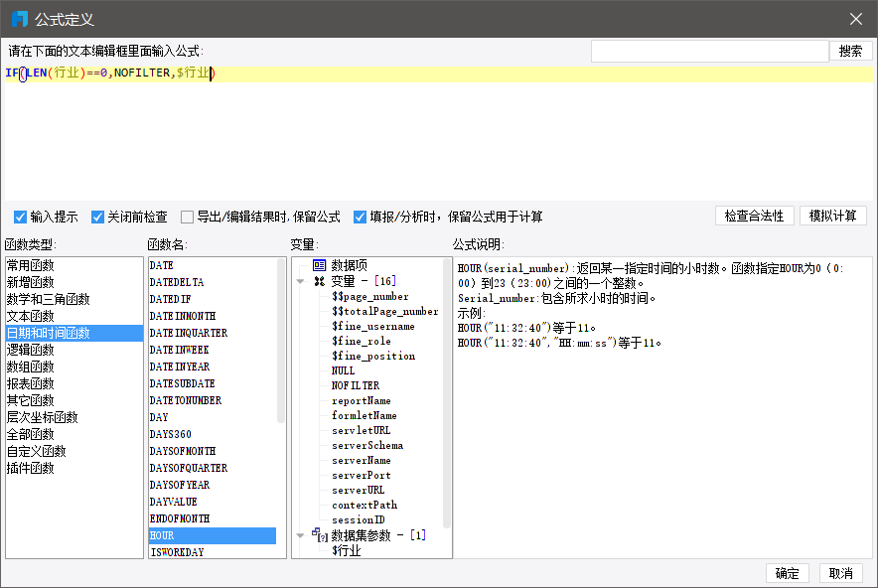Viewport: 878px width, 588px height.
Task: Click the app logo in title bar
Action: (19, 19)
